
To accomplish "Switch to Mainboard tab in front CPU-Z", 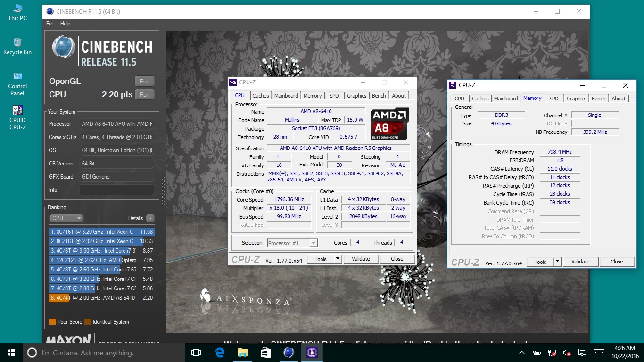I will tap(286, 96).
